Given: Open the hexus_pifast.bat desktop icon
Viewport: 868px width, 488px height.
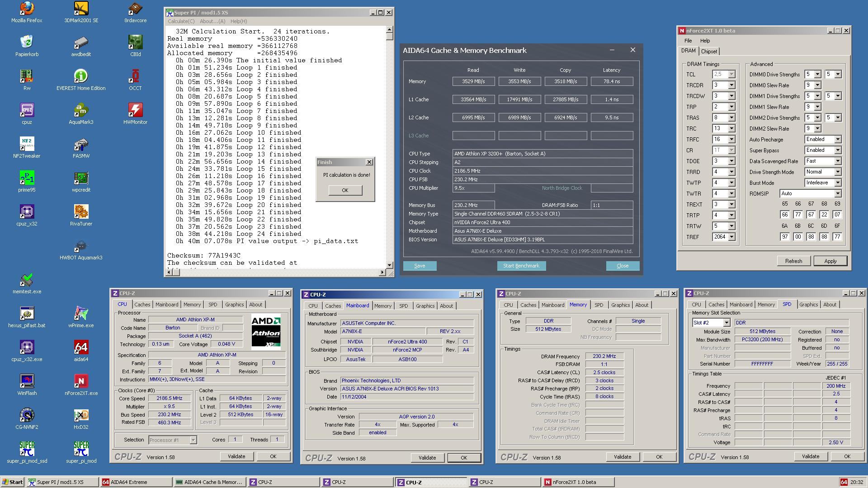Looking at the screenshot, I should (27, 317).
